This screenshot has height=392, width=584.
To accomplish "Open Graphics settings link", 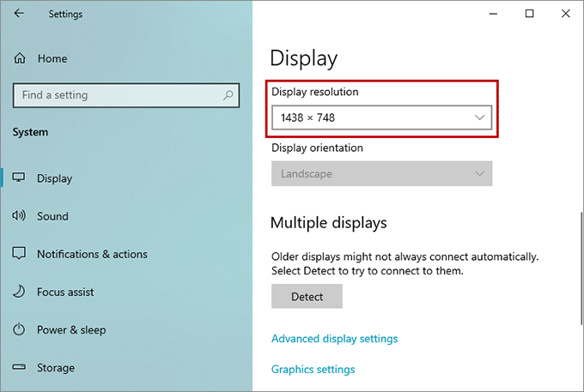I will tap(313, 370).
